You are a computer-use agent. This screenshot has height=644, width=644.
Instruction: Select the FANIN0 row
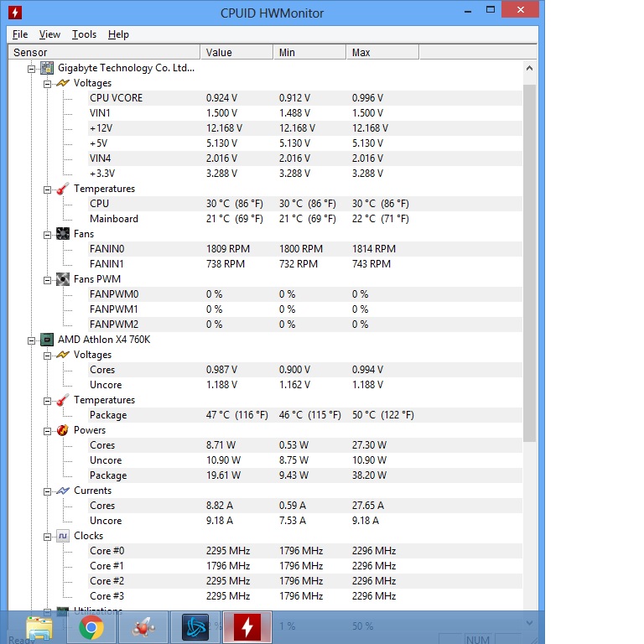tap(304, 249)
